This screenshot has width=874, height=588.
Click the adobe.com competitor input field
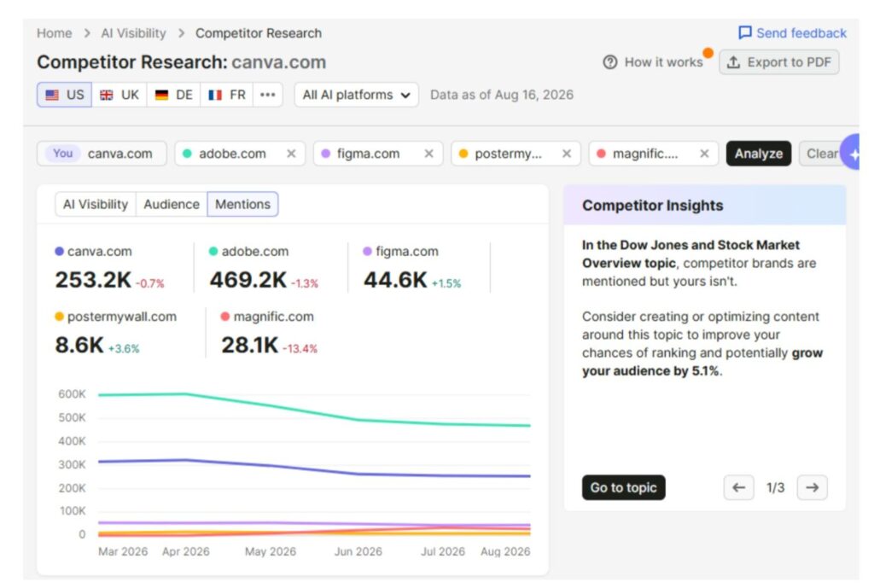[x=240, y=154]
